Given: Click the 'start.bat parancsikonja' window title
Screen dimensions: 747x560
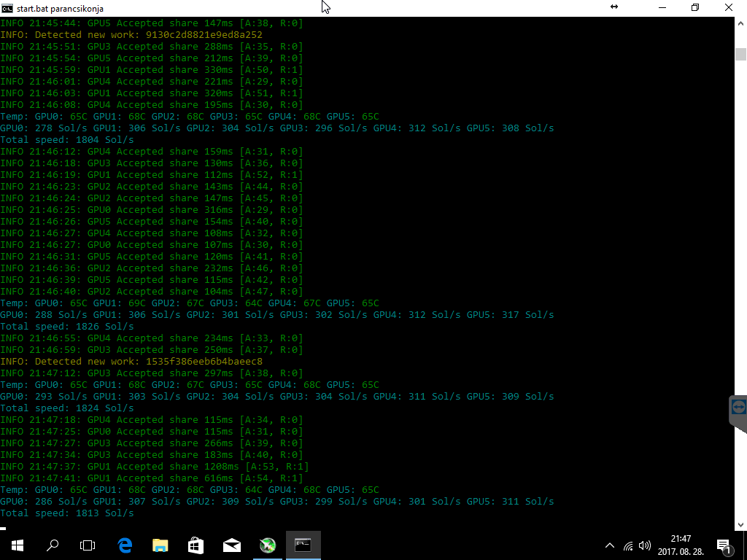Looking at the screenshot, I should [x=60, y=9].
